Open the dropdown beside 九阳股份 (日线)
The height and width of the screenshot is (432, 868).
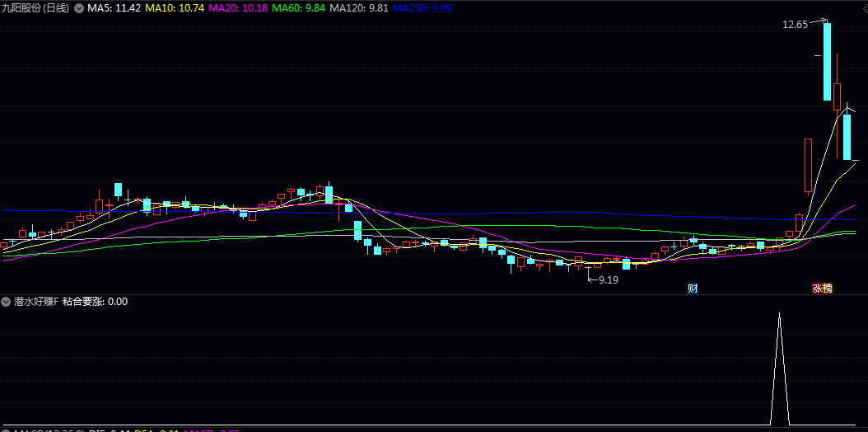[x=79, y=8]
